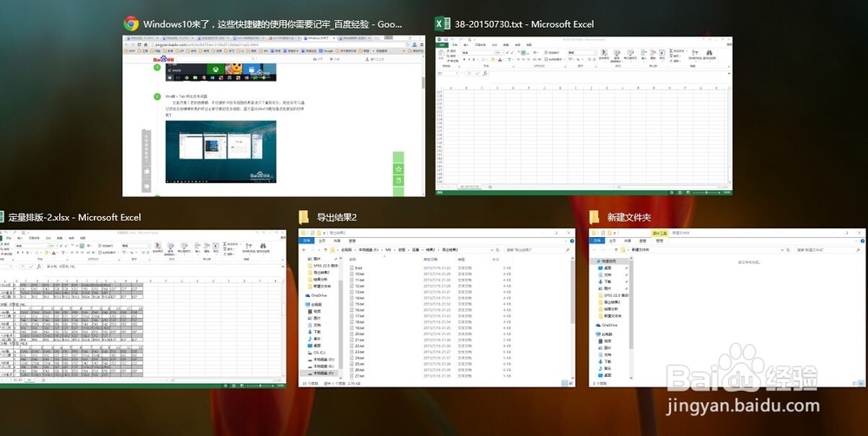The image size is (868, 436).
Task: Click the search box in the 导出结果2 window
Action: [537, 250]
